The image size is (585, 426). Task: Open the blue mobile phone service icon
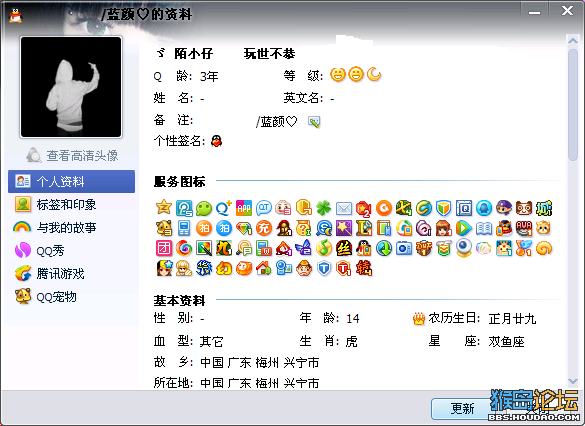[x=184, y=228]
